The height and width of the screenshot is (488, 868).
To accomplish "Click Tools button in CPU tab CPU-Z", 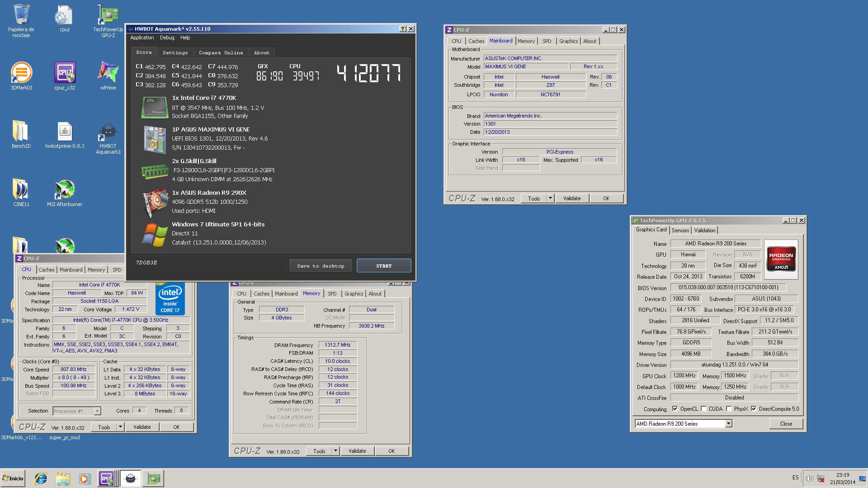I will 104,427.
